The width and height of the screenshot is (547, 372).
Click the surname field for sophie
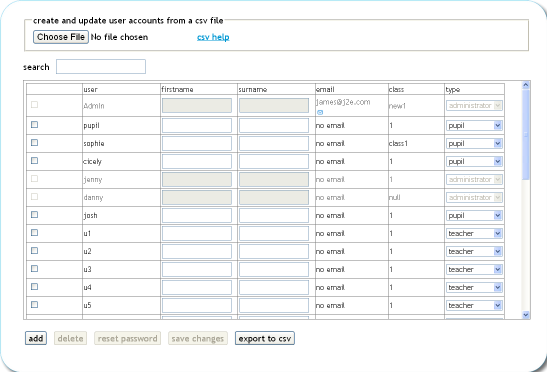[274, 143]
